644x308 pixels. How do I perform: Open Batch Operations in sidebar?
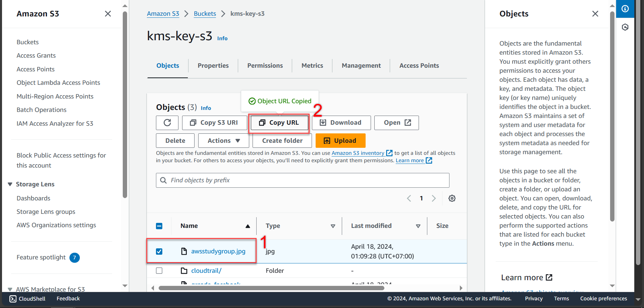coord(42,110)
